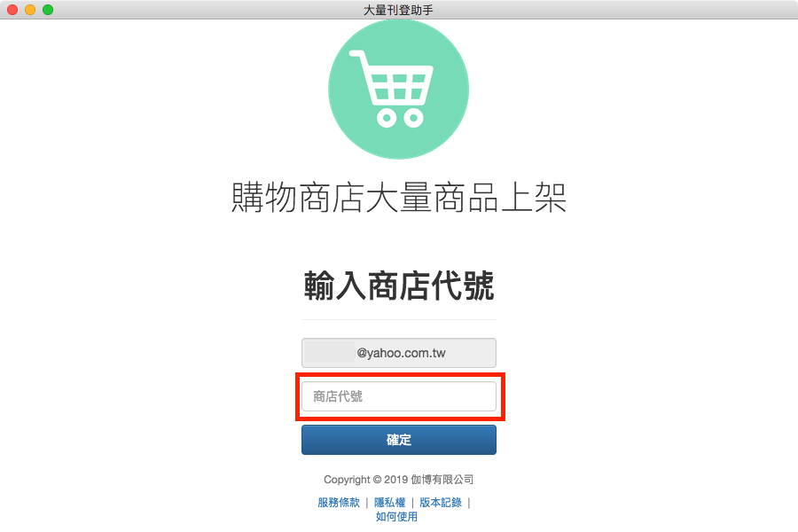Image resolution: width=798 pixels, height=532 pixels.
Task: Click the bold 輸入商店代號 heading
Action: pyautogui.click(x=399, y=286)
